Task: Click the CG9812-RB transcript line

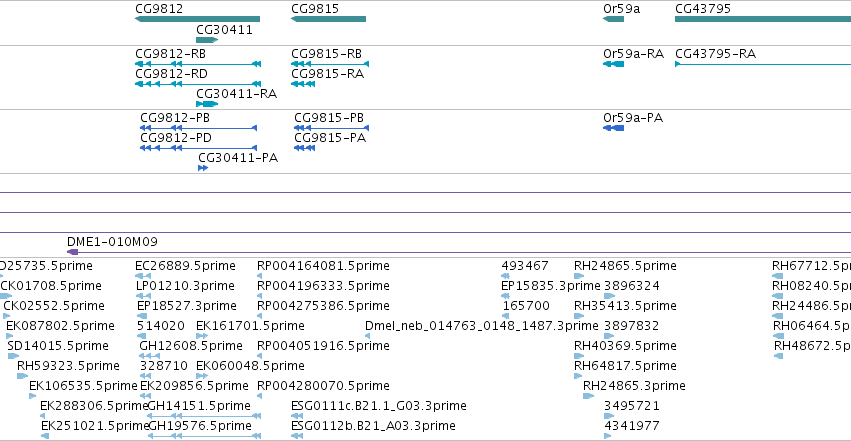Action: (x=198, y=64)
